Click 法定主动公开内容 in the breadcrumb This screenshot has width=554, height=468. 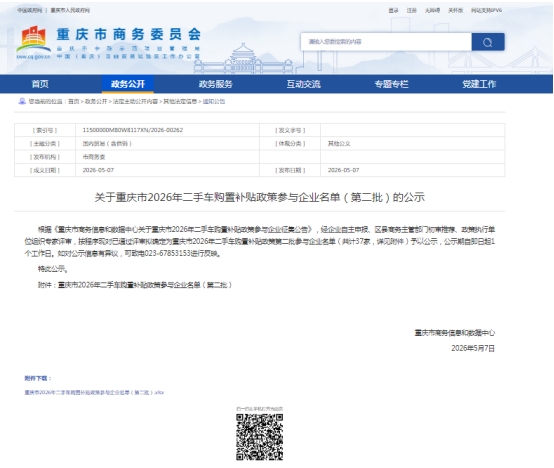[x=135, y=101]
